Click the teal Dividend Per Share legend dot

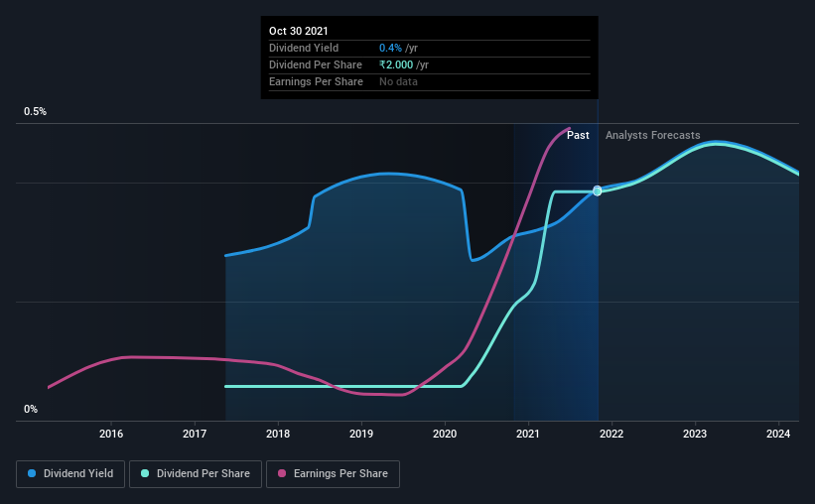(145, 473)
